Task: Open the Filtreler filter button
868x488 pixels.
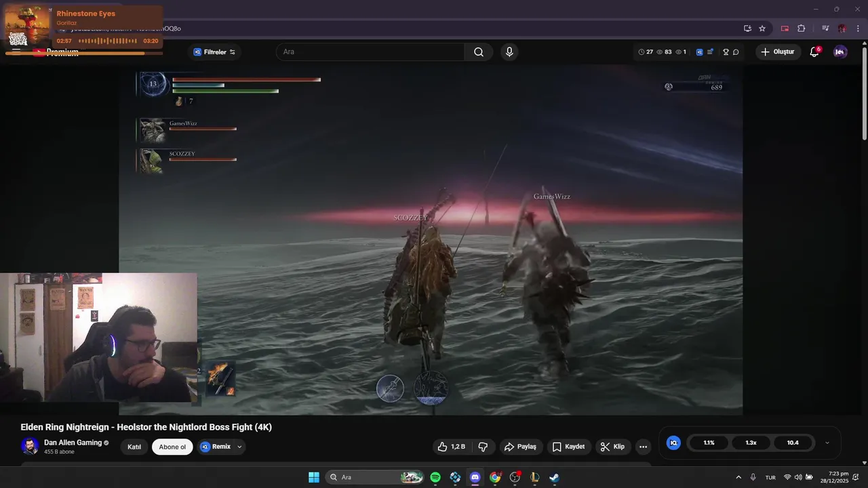Action: tap(214, 52)
